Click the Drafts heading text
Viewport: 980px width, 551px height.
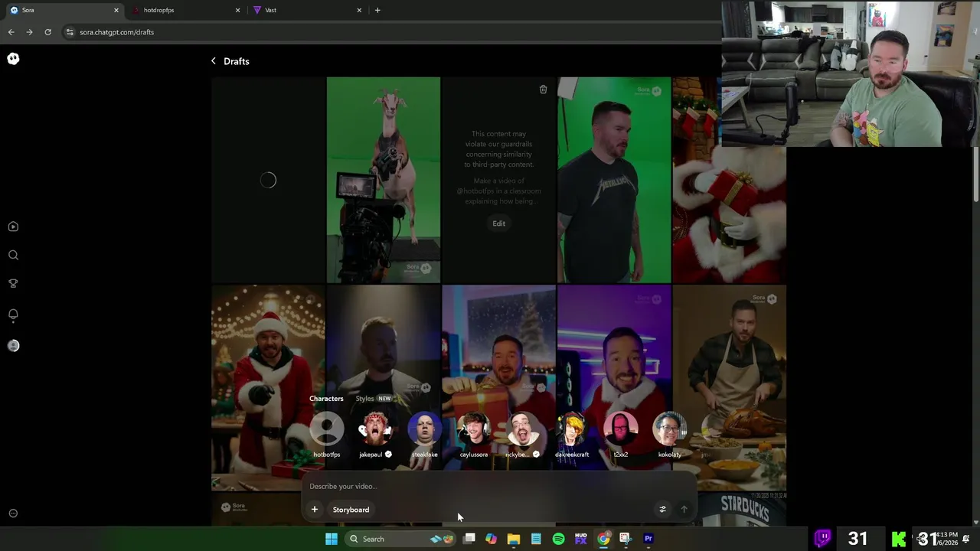(237, 61)
